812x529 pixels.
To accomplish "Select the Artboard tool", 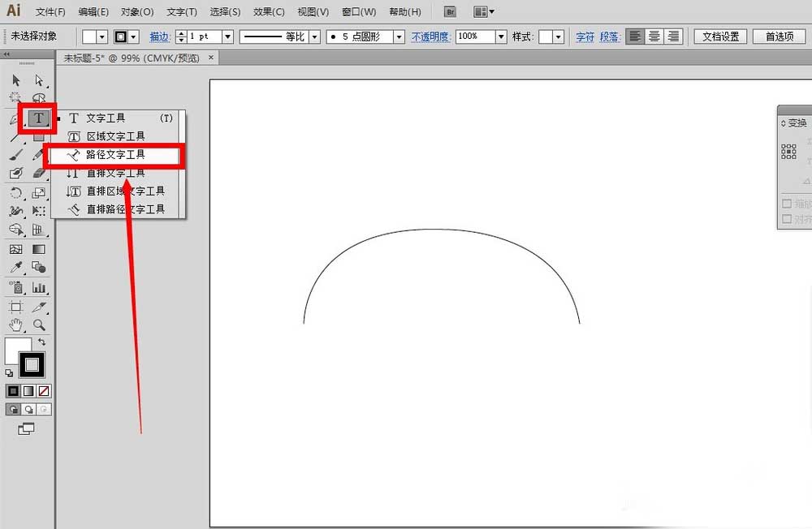I will click(16, 307).
